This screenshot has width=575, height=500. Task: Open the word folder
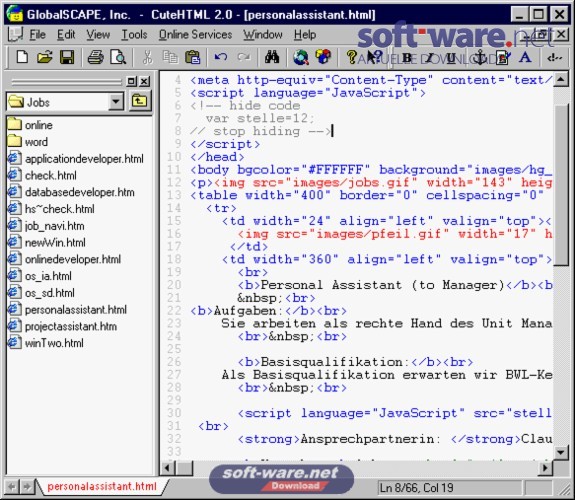[28, 142]
